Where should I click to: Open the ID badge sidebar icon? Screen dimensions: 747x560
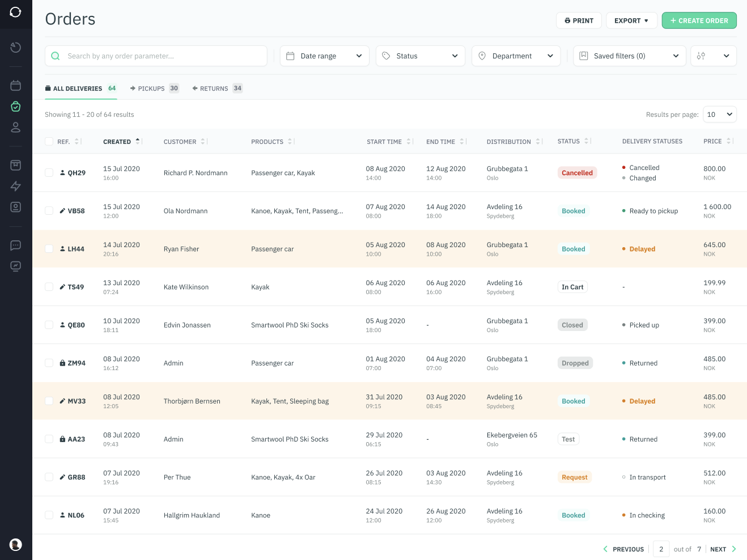16,207
